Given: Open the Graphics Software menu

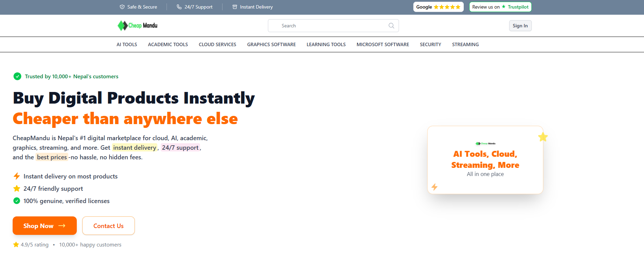Looking at the screenshot, I should pos(271,44).
